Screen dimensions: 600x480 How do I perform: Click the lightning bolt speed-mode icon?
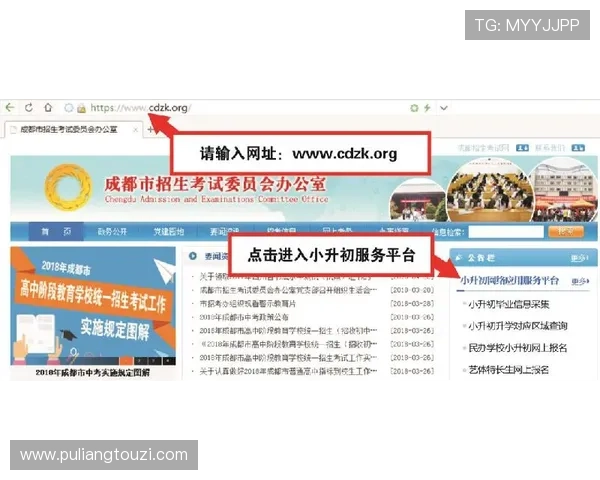tap(427, 108)
